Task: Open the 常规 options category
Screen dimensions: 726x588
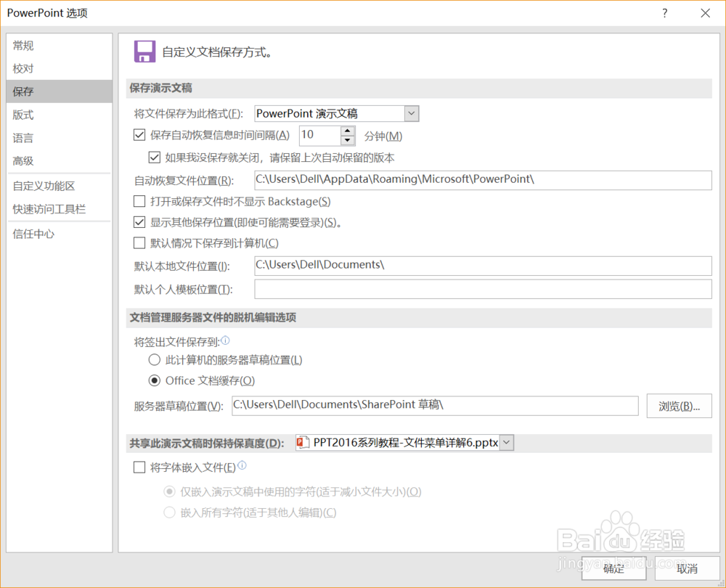Action: pos(60,46)
